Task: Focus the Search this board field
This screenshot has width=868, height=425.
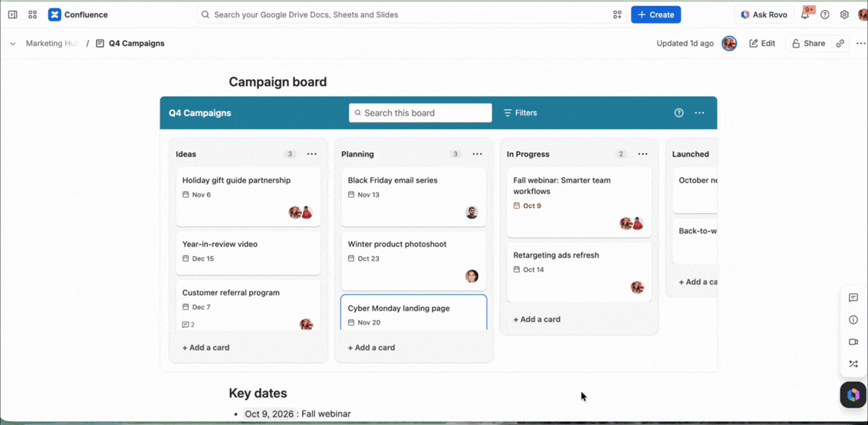Action: pyautogui.click(x=420, y=113)
